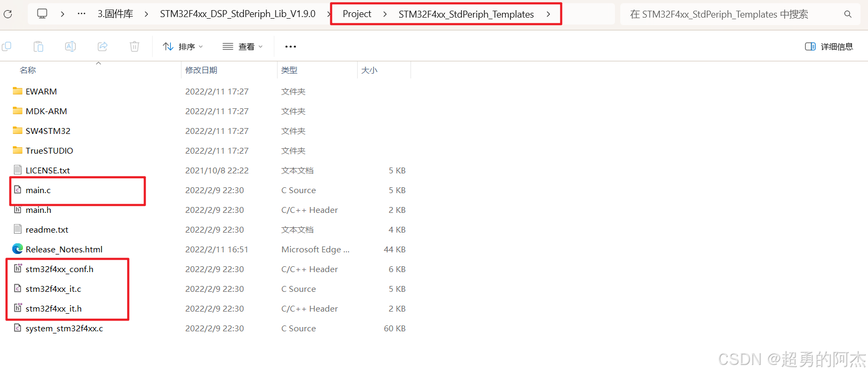
Task: Select the main.h file icon
Action: (x=18, y=210)
